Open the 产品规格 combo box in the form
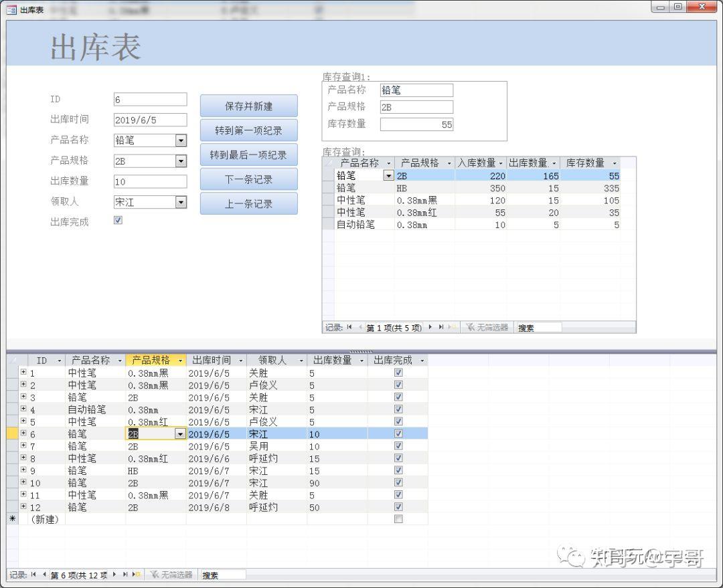723x588 pixels. 181,161
